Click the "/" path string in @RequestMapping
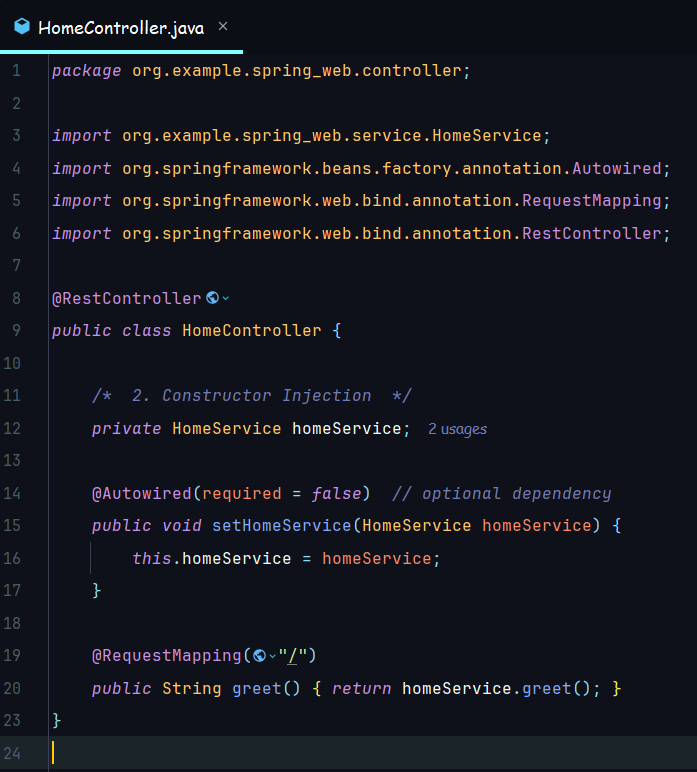This screenshot has width=697, height=772. point(293,655)
